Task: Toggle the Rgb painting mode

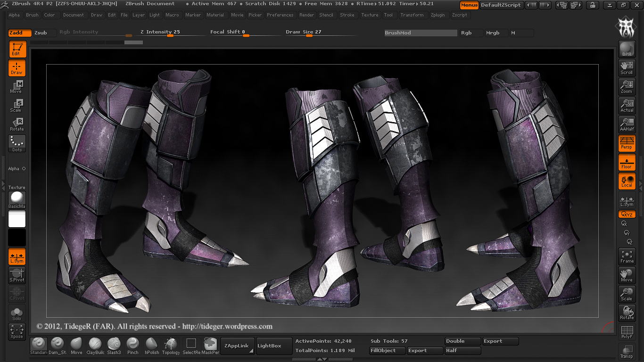Action: pyautogui.click(x=471, y=33)
